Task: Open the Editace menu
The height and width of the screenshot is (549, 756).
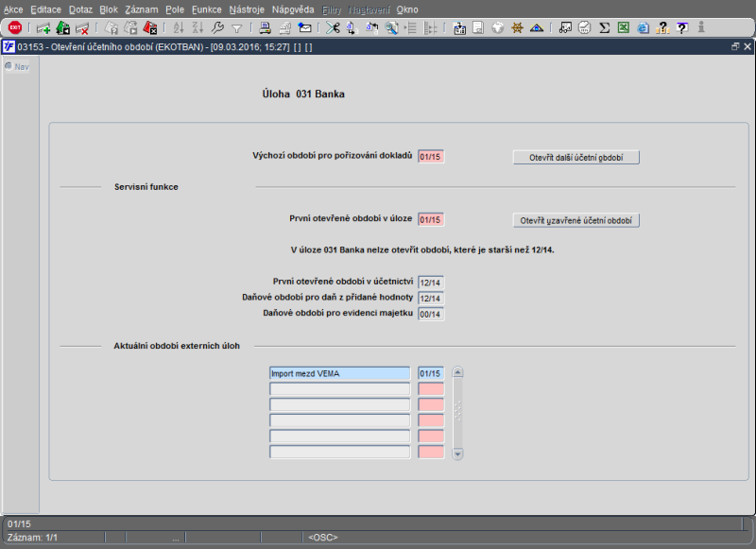Action: (45, 9)
